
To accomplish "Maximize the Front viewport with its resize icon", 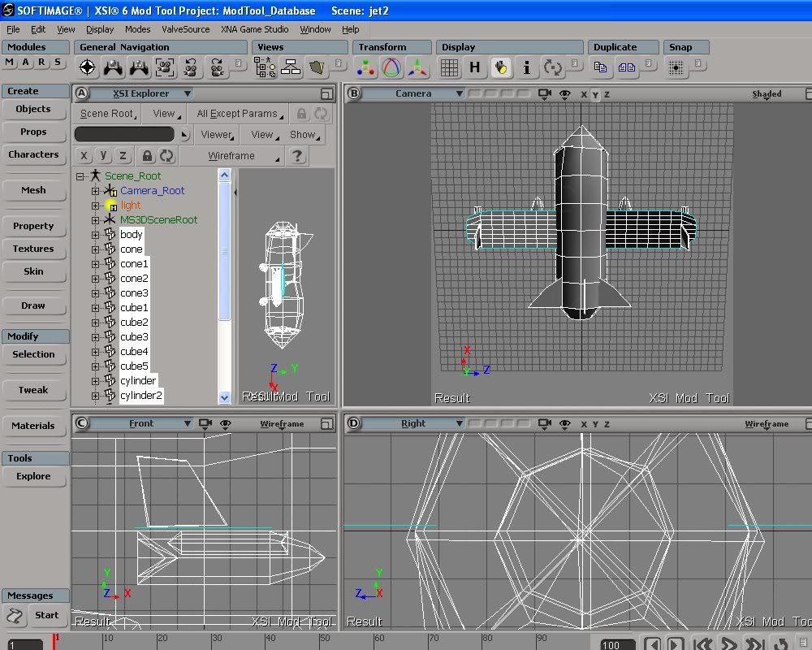I will (326, 423).
